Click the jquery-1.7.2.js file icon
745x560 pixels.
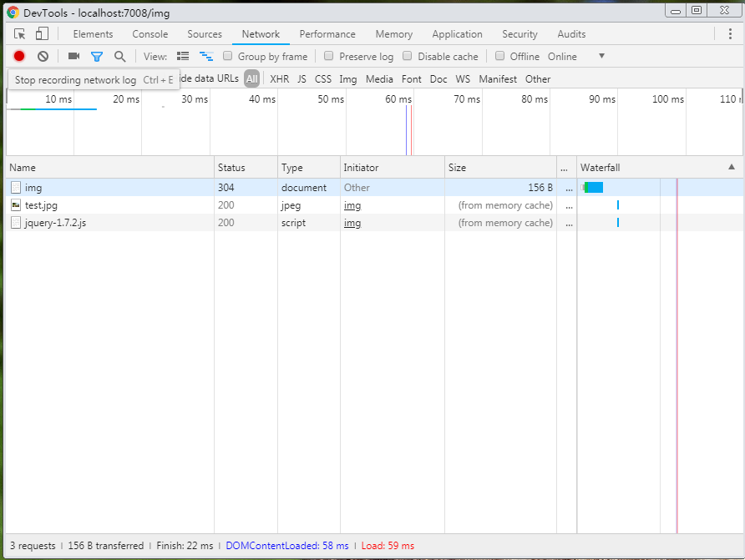coord(16,223)
